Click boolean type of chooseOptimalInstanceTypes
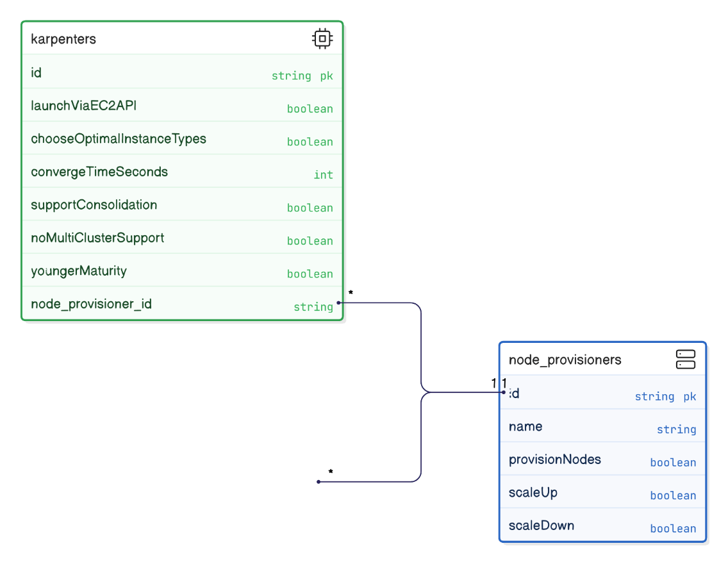The height and width of the screenshot is (564, 728). 310,142
